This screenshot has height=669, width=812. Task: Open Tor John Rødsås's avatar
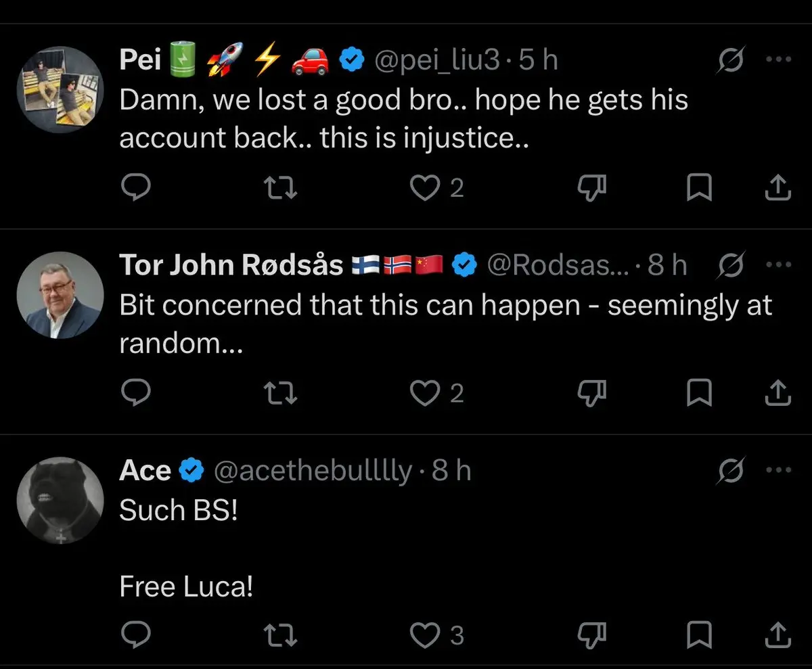pos(60,295)
